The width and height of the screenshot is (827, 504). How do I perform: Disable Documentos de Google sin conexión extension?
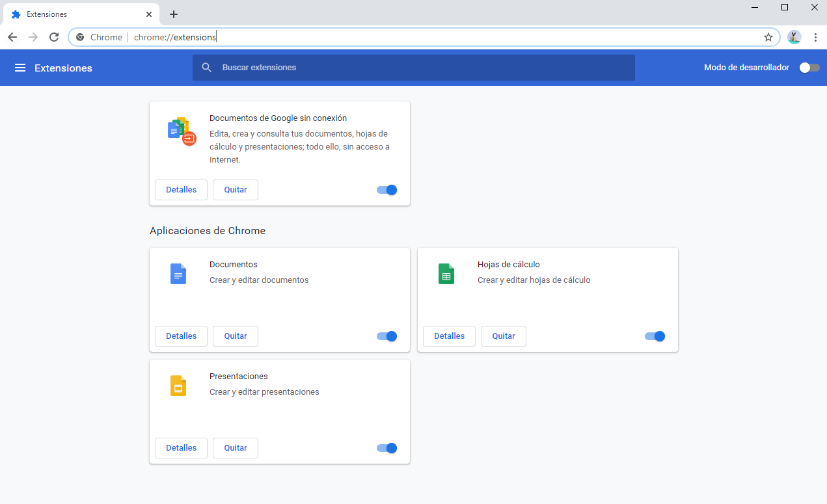point(387,190)
